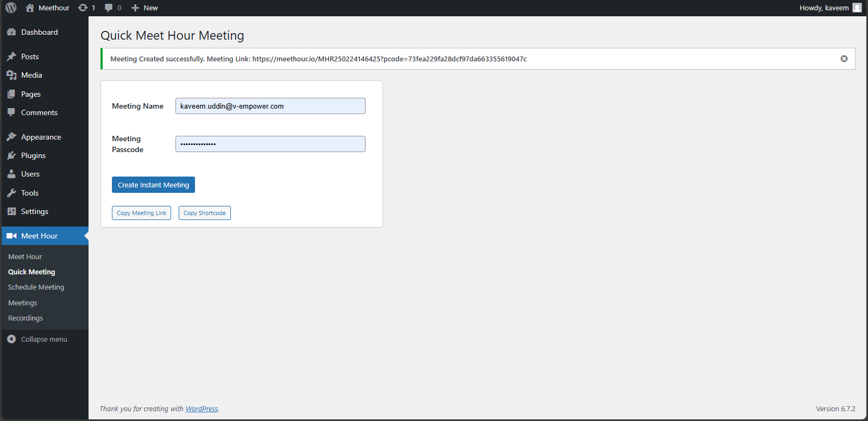868x421 pixels.
Task: Click the Copy Shortcode button
Action: pyautogui.click(x=205, y=213)
